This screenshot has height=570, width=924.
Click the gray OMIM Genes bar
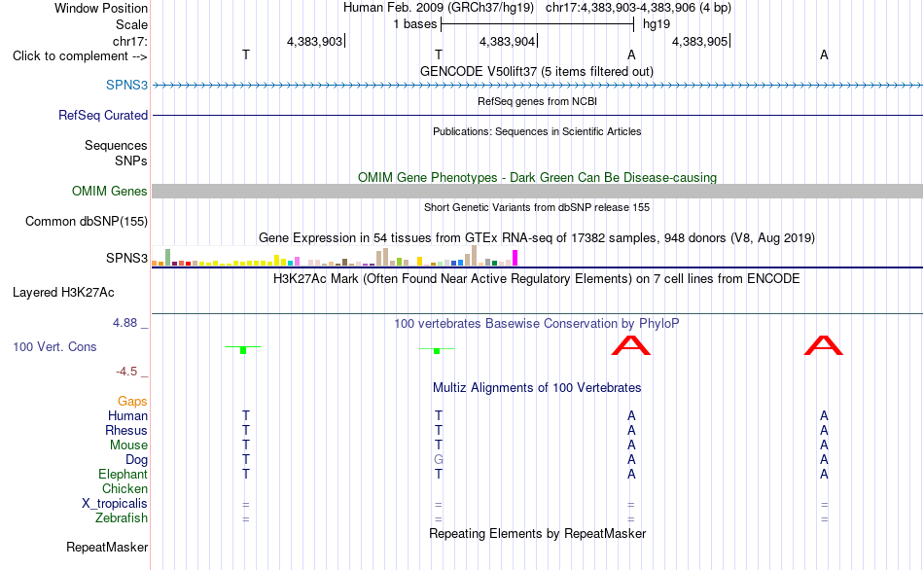537,191
